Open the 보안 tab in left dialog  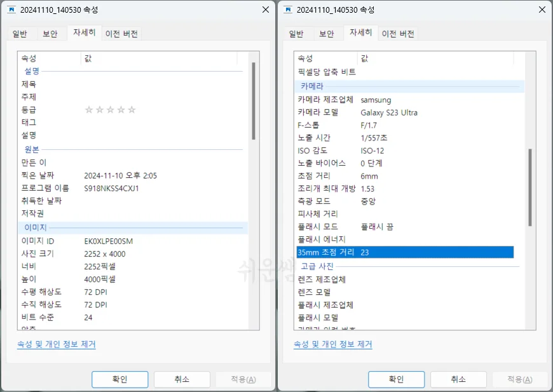[51, 34]
